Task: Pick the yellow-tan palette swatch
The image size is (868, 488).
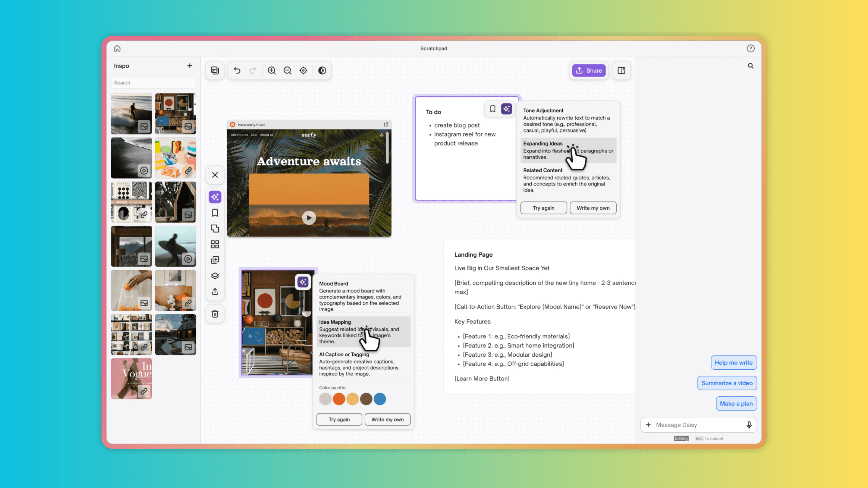Action: [x=352, y=399]
